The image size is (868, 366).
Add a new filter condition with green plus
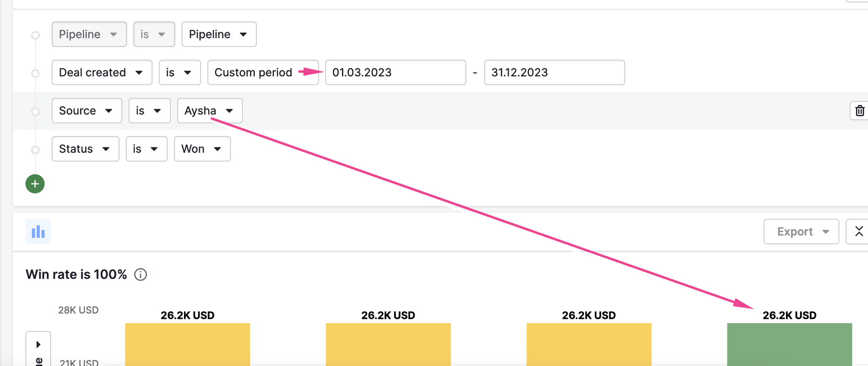35,184
